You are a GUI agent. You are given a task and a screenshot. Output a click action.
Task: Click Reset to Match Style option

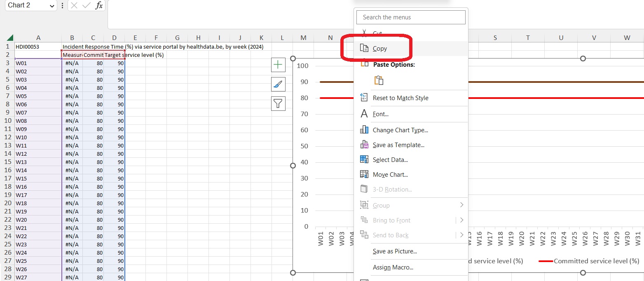(x=400, y=98)
